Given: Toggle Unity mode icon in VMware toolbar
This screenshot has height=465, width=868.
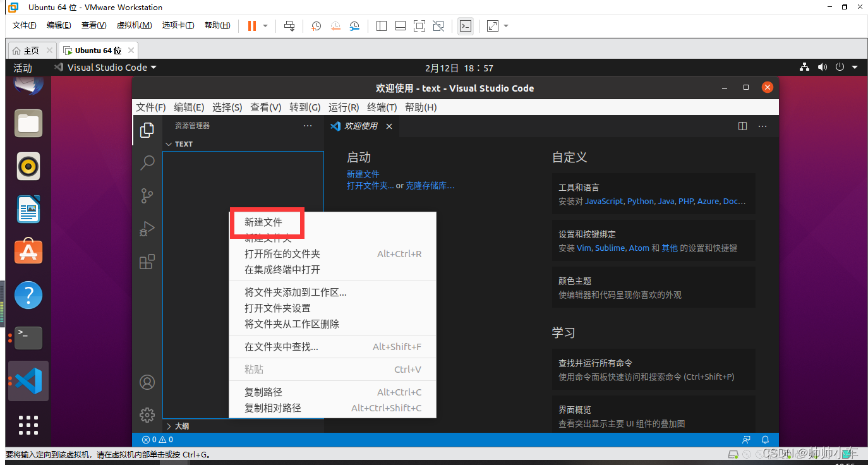Looking at the screenshot, I should [438, 26].
